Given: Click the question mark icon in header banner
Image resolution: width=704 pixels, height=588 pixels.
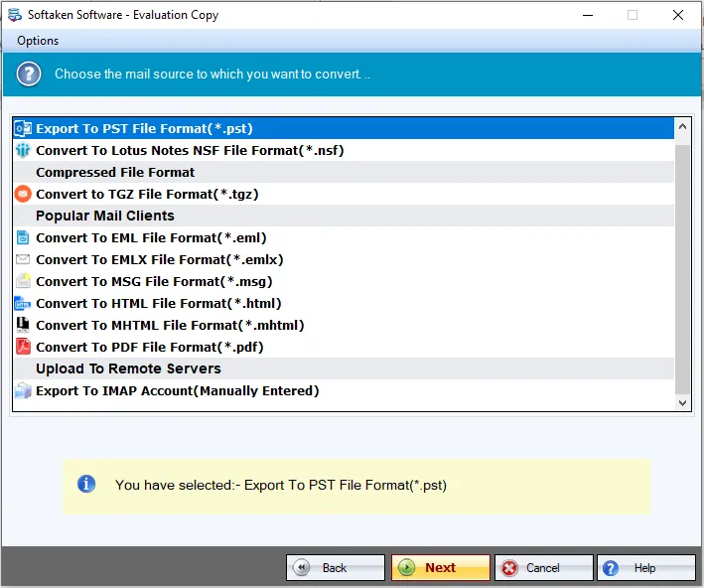Looking at the screenshot, I should click(x=29, y=74).
